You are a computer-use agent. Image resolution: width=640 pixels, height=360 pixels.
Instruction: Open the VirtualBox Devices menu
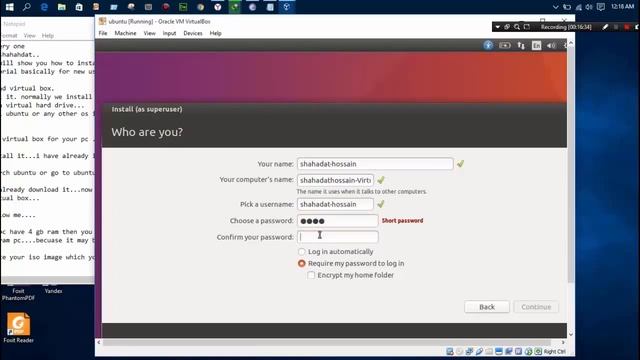point(193,33)
